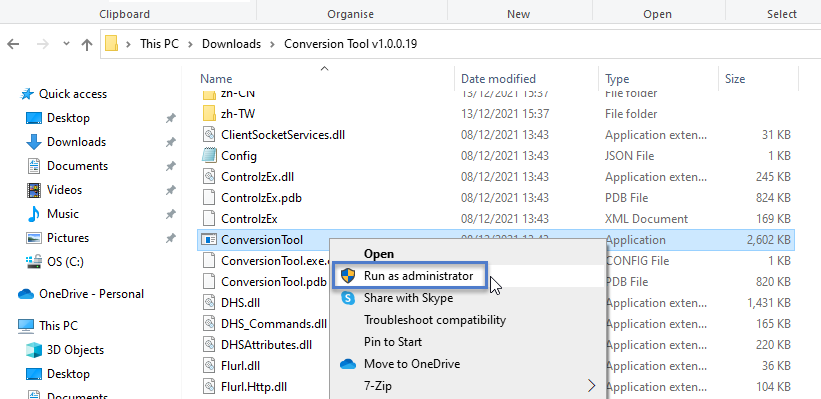Expand chevron before This PC breadcrumb
Screen dimensions: 821x399
(128, 44)
